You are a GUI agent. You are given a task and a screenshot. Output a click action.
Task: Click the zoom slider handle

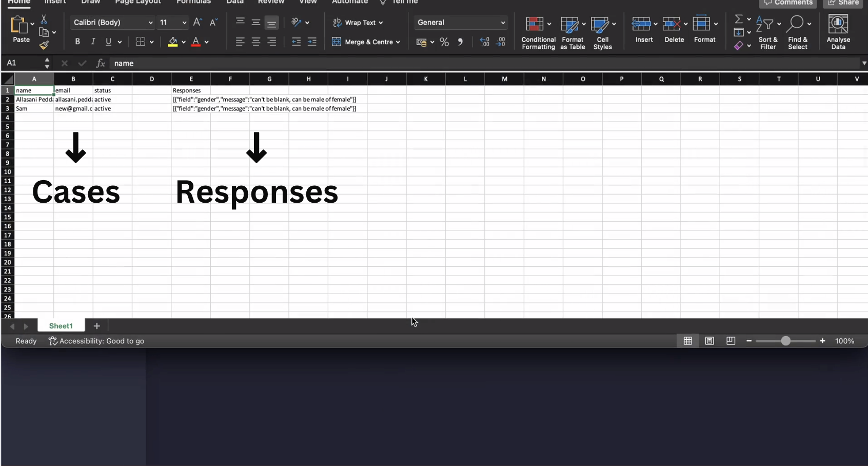785,341
